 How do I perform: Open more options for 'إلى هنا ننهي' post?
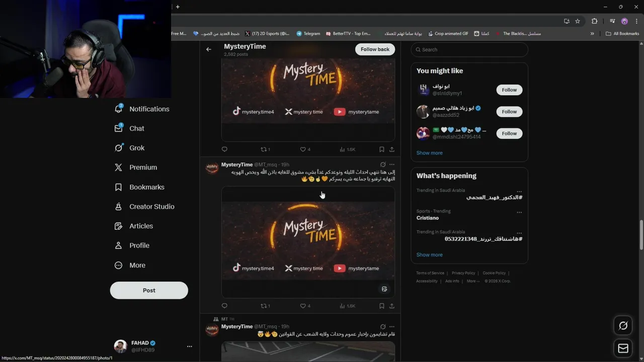(392, 164)
